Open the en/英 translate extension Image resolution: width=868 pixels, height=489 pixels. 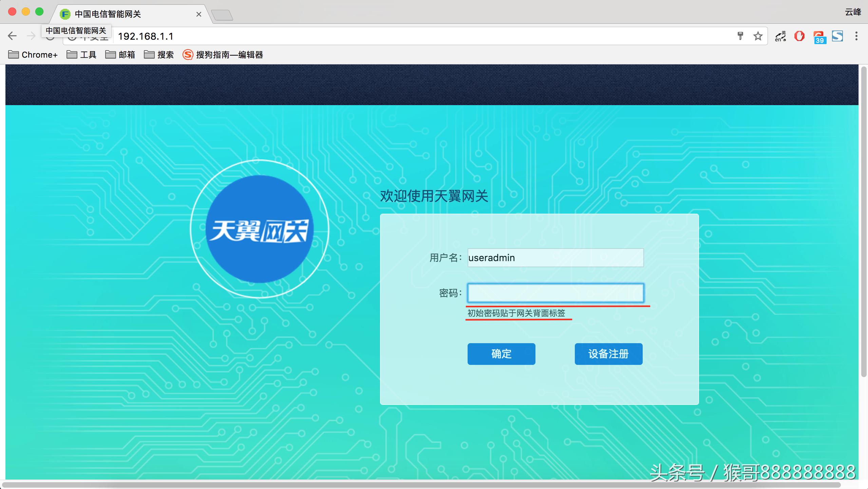(x=780, y=36)
